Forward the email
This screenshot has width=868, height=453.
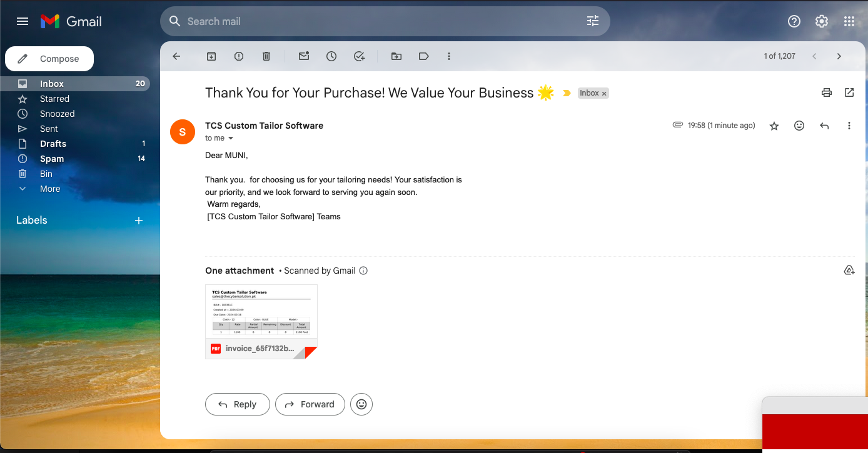(x=310, y=404)
